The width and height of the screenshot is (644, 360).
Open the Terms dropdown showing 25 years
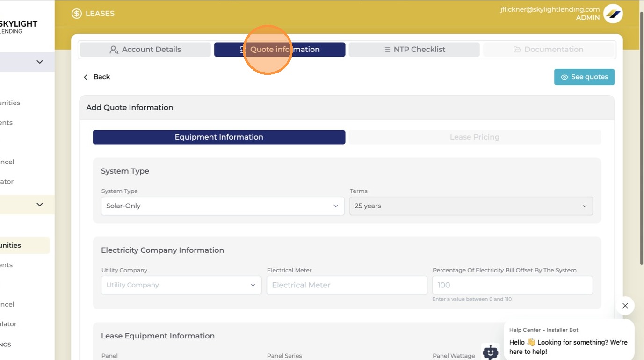coord(471,206)
